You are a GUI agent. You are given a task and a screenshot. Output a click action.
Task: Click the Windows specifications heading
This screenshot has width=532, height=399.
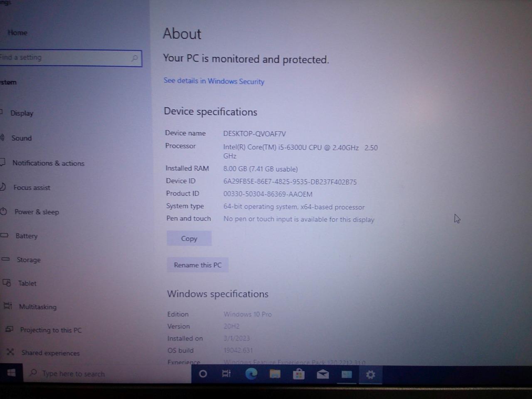pos(218,294)
